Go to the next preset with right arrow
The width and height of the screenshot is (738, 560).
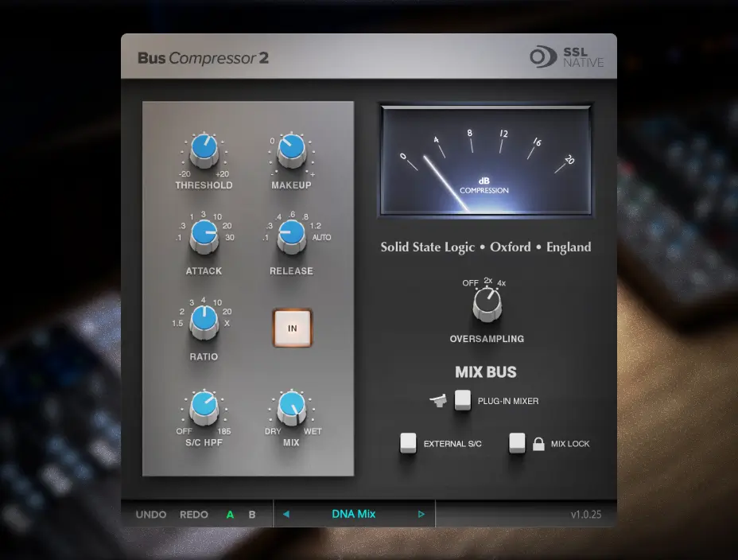pyautogui.click(x=421, y=514)
